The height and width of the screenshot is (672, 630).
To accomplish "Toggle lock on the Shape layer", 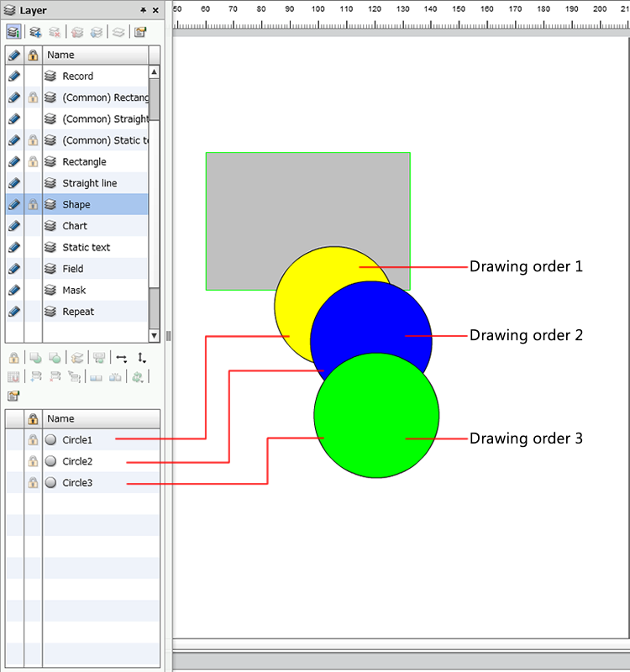I will 33,204.
